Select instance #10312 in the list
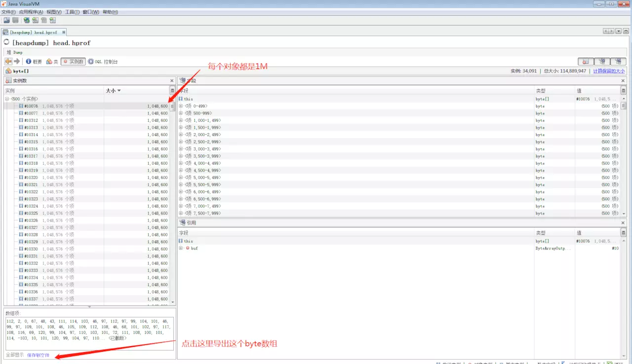This screenshot has width=632, height=364. (x=86, y=120)
